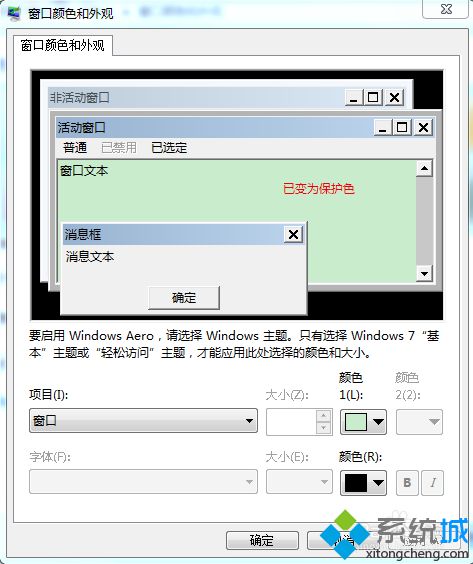
Task: Click the 确定 button in message box preview
Action: (x=184, y=298)
